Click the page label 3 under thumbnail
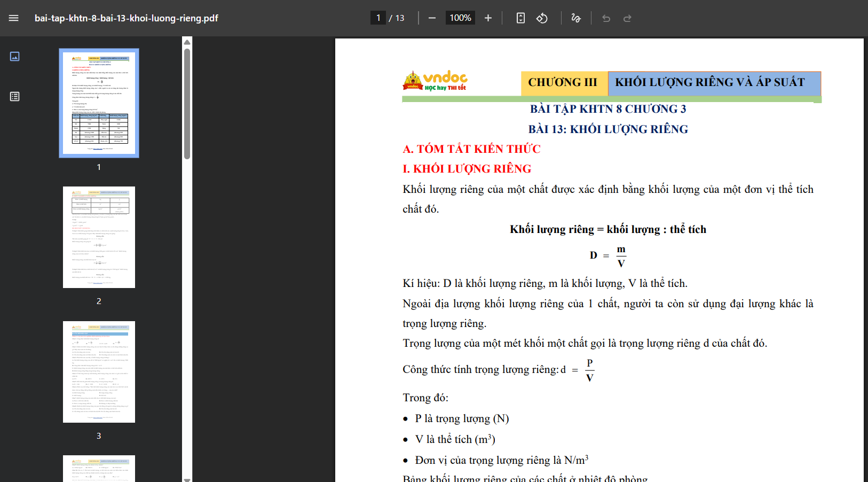 click(x=99, y=436)
